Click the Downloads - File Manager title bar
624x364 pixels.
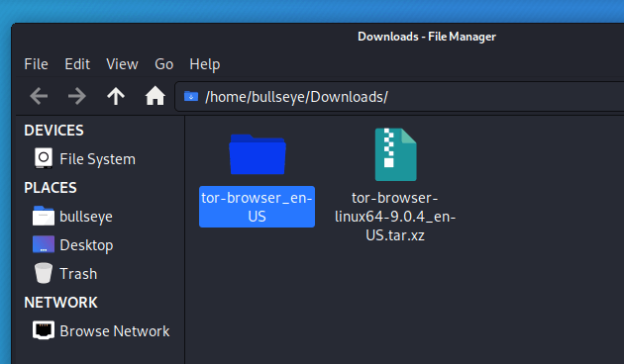tap(427, 37)
